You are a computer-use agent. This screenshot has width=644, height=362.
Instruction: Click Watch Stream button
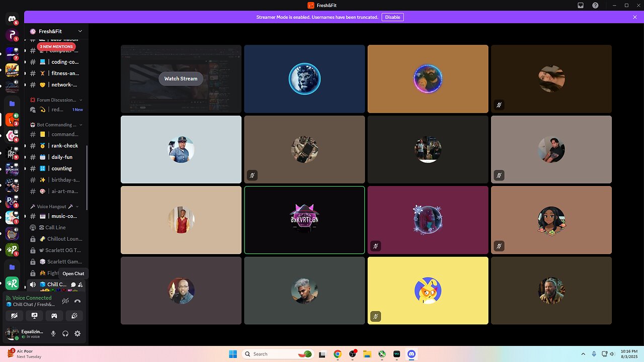181,78
